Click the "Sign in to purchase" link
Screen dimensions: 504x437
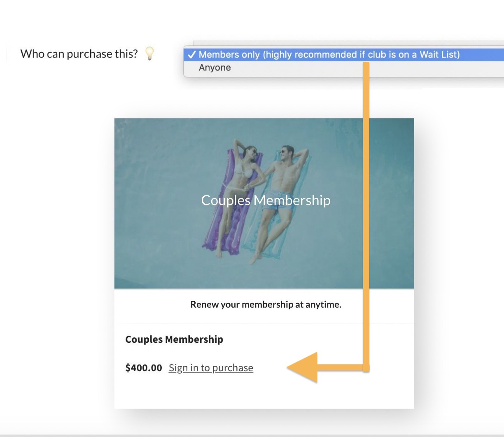(211, 368)
